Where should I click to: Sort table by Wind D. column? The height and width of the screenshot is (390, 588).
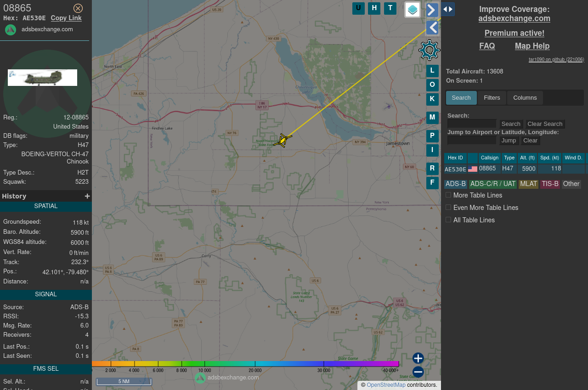(x=573, y=158)
